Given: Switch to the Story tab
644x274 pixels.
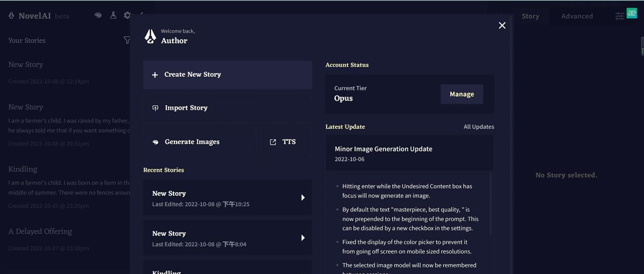Looking at the screenshot, I should 530,16.
